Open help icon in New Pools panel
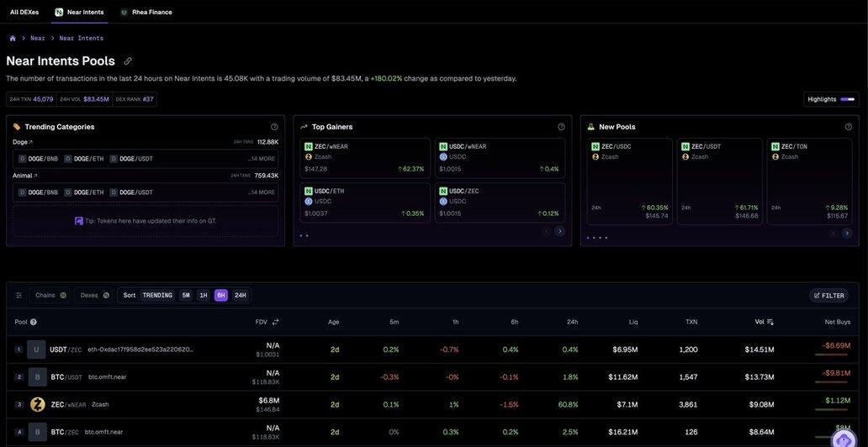 pyautogui.click(x=849, y=127)
